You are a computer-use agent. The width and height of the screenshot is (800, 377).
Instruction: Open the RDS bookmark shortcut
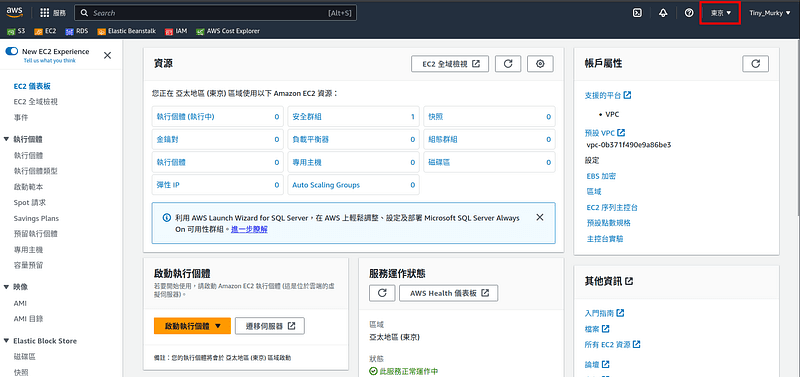pos(77,31)
